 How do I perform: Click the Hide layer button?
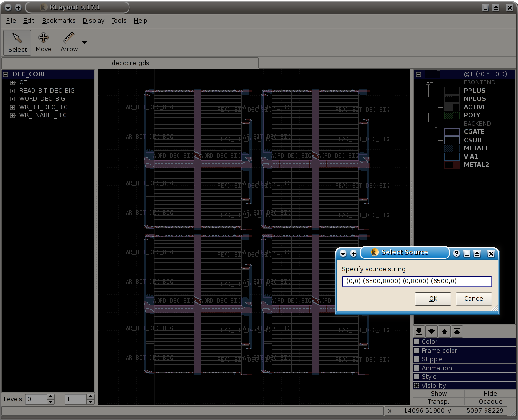[490, 394]
